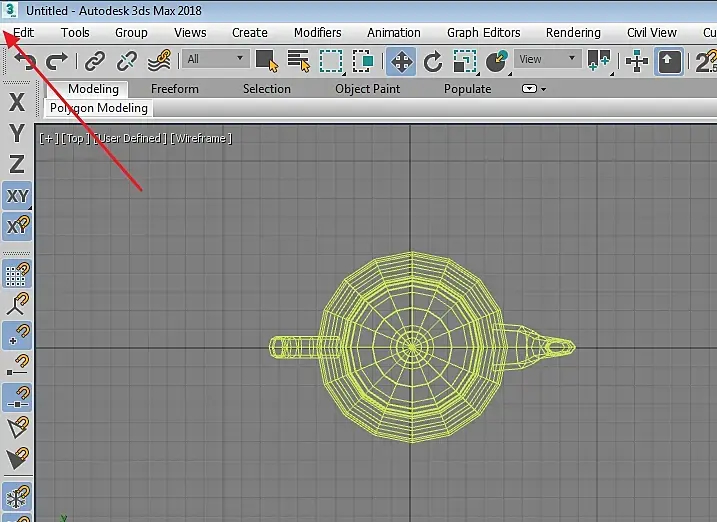This screenshot has width=717, height=522.
Task: Switch to the Freeform ribbon tab
Action: pos(175,89)
